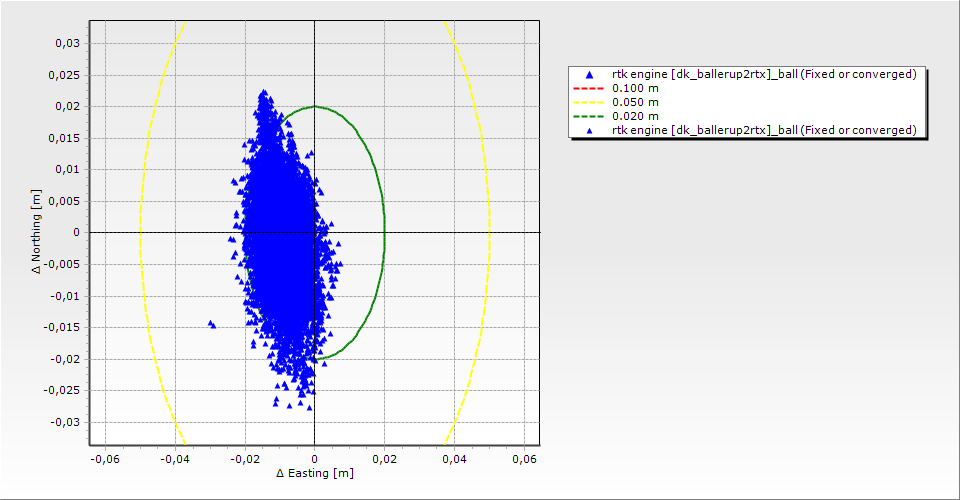
Task: Select the yellow dashed 0.050 m line sample
Action: tap(588, 103)
